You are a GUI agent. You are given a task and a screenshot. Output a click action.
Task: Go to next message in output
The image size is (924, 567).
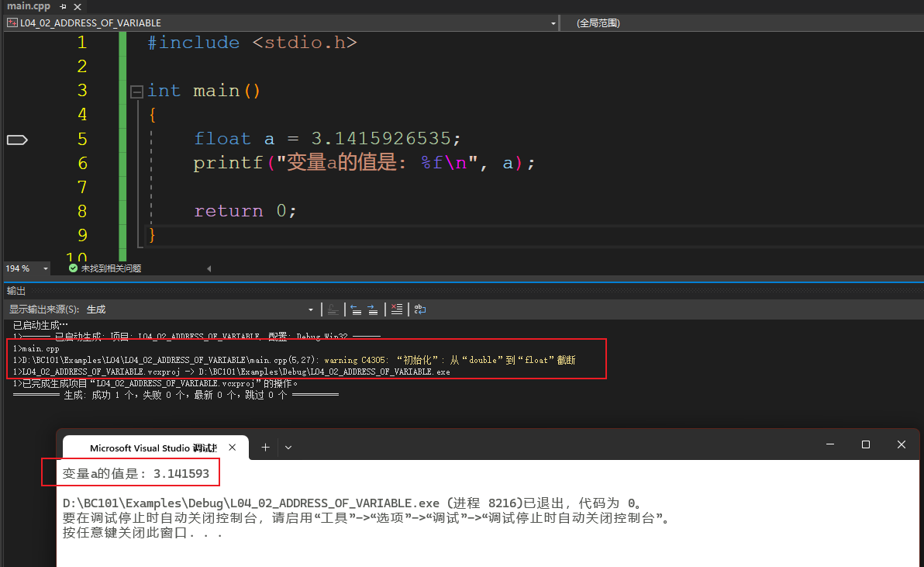373,309
